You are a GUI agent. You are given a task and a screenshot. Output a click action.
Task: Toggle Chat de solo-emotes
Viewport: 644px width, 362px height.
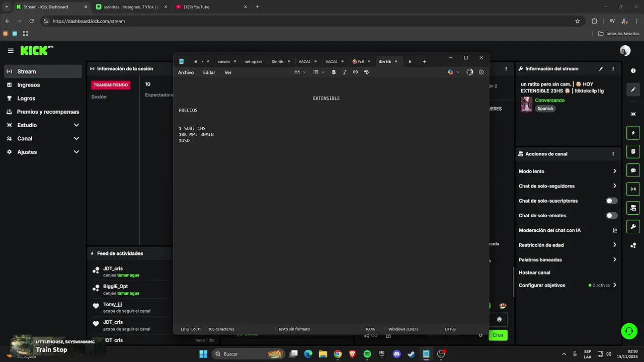pos(611,216)
